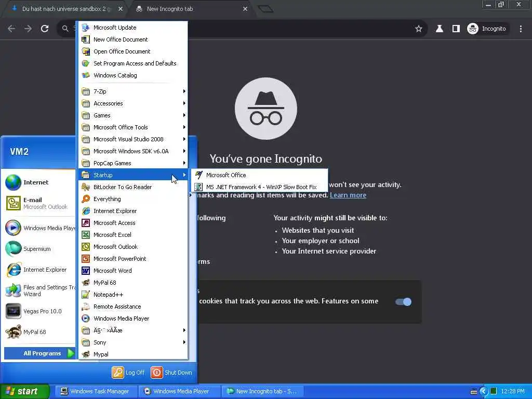532x399 pixels.
Task: Click Shut Down button
Action: tap(171, 373)
